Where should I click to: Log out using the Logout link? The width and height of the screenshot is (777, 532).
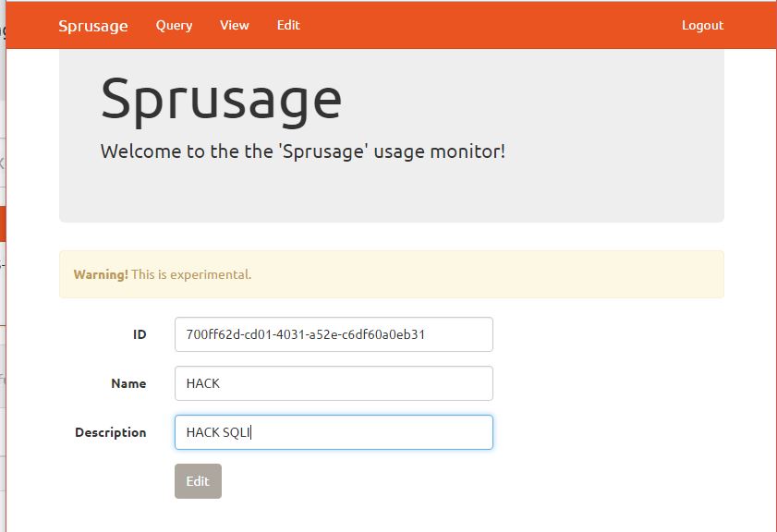coord(702,25)
